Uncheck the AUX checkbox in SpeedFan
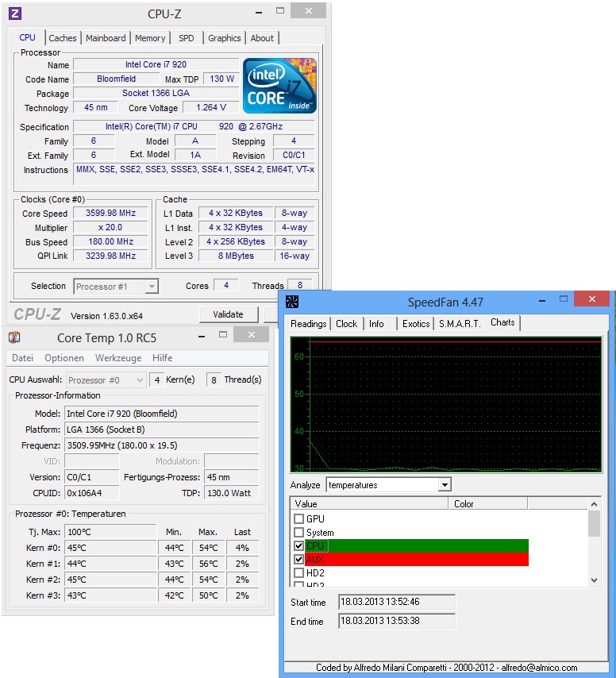616x678 pixels. point(298,559)
